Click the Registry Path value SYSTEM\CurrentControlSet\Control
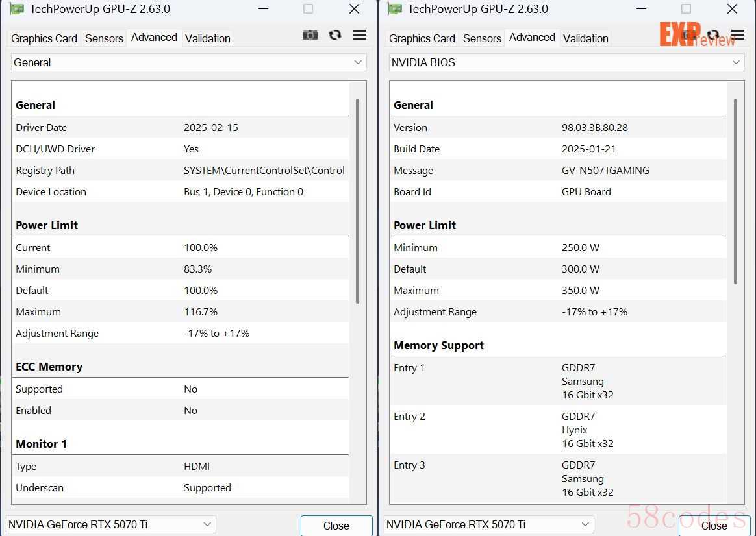The width and height of the screenshot is (756, 536). 264,171
